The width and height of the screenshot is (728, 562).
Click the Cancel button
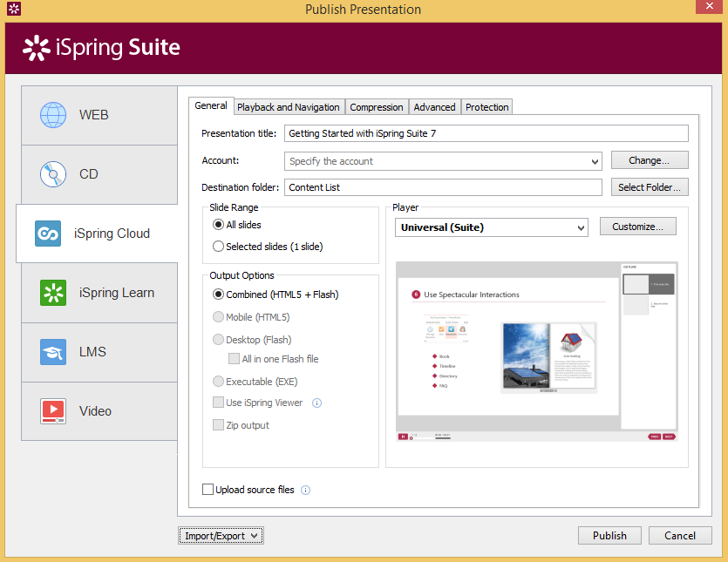[680, 536]
